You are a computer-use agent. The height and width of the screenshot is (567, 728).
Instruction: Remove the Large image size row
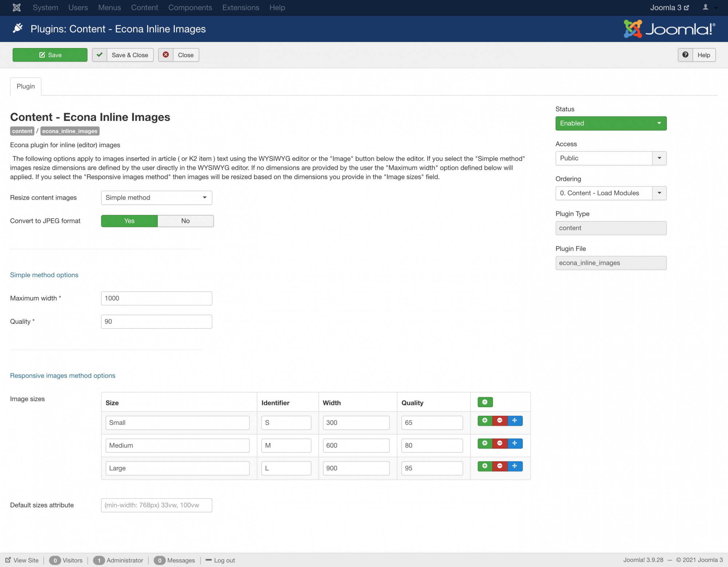(500, 466)
